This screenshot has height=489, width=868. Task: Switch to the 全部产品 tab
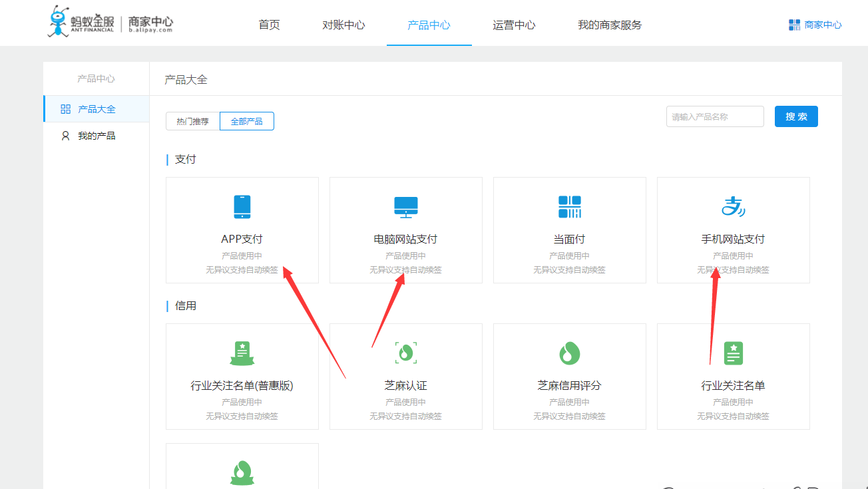247,121
